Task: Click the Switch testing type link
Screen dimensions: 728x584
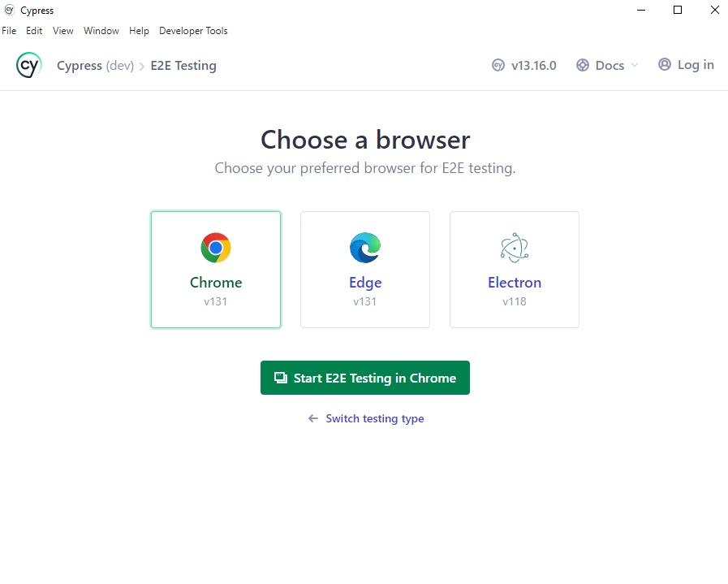Action: click(374, 419)
